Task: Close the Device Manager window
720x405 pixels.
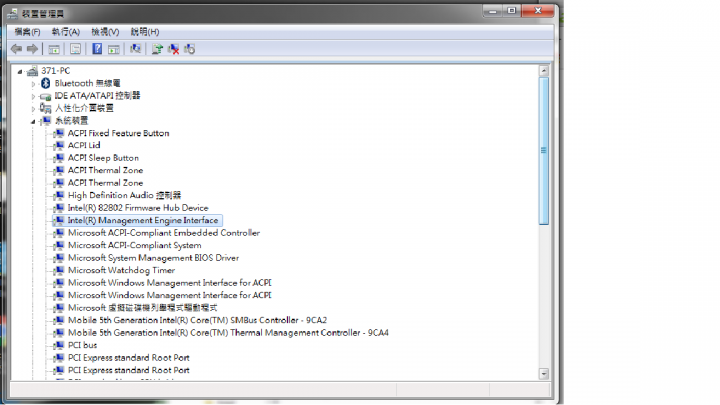Action: 538,11
